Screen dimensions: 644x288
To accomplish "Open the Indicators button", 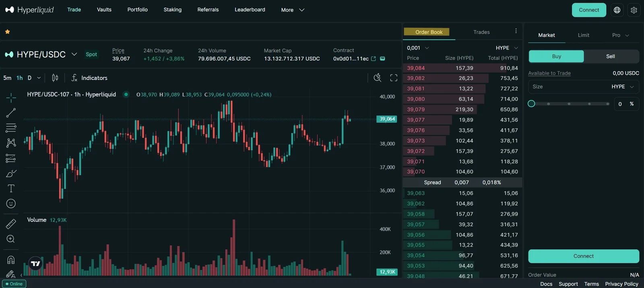I will point(89,78).
